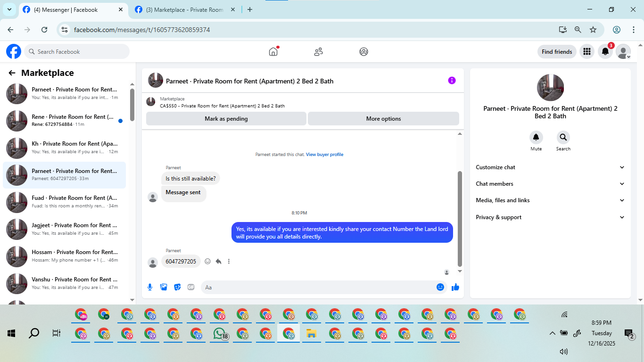Screen dimensions: 644x362
Task: Open the Friends icon in top navigation
Action: click(x=319, y=51)
